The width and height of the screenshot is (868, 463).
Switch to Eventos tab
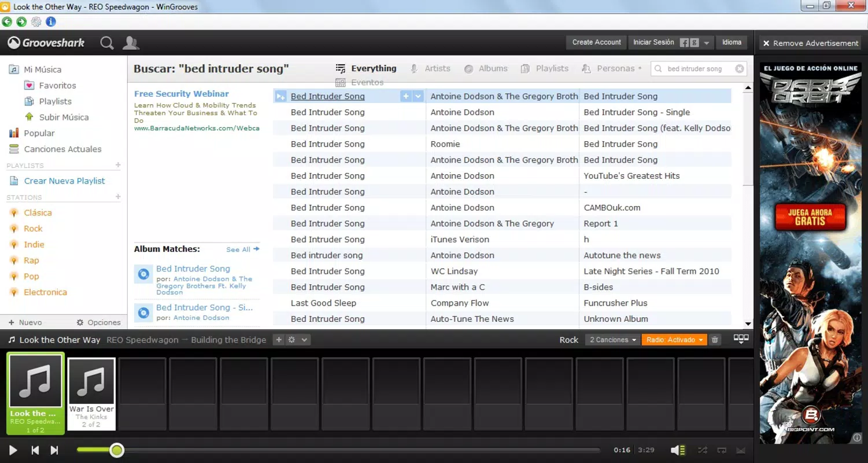(x=360, y=83)
